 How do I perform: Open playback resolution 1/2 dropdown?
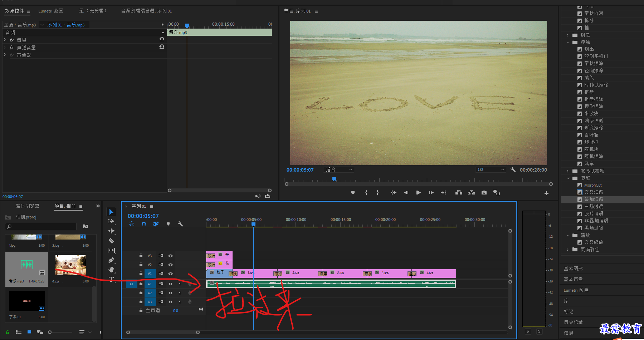coord(491,169)
